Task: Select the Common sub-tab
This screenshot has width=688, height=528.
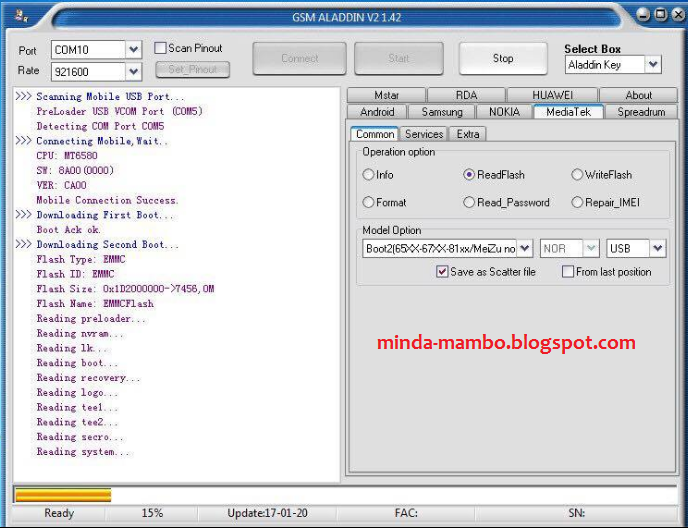Action: pyautogui.click(x=375, y=134)
